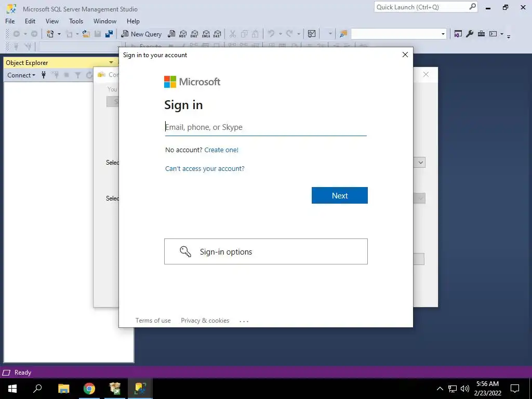Click the three-dots more options in footer
Screen dimensions: 532x399
click(x=244, y=321)
